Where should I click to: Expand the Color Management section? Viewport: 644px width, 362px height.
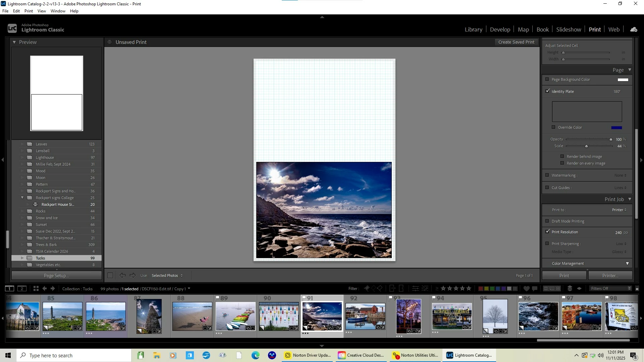click(x=627, y=263)
